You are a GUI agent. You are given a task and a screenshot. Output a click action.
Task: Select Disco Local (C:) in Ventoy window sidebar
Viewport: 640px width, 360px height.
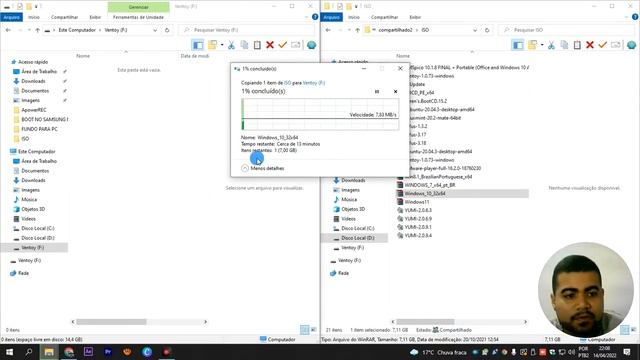(x=38, y=229)
